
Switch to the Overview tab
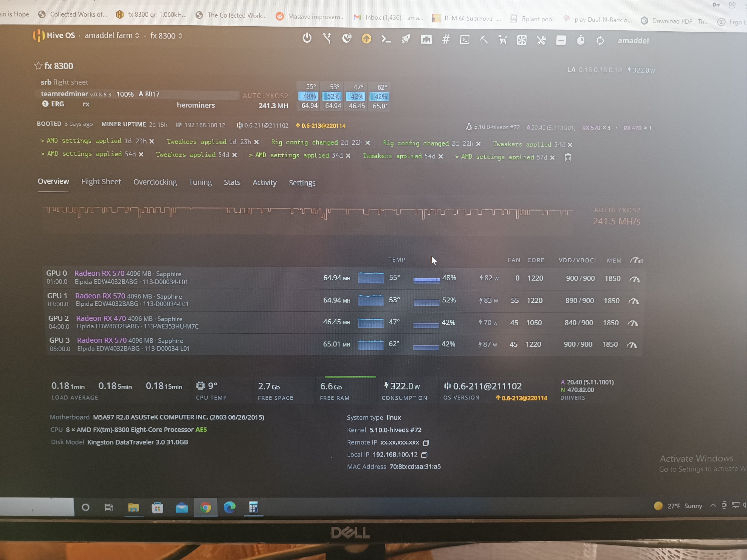pos(53,181)
